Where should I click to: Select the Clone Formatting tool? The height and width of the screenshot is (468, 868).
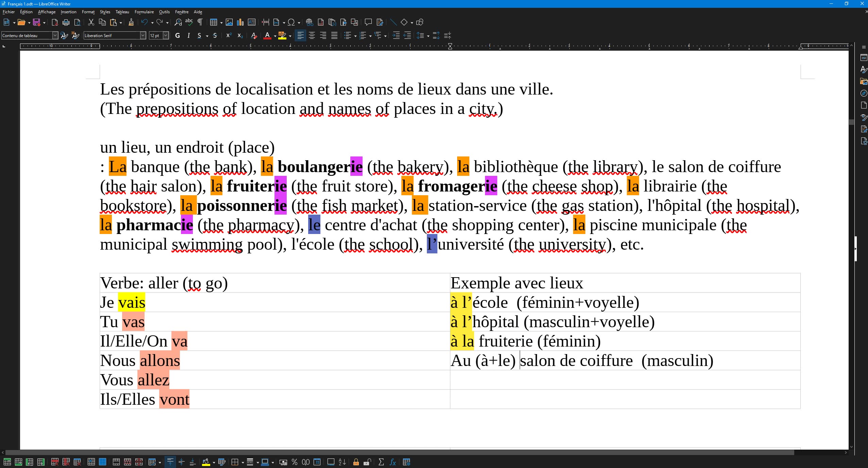131,22
